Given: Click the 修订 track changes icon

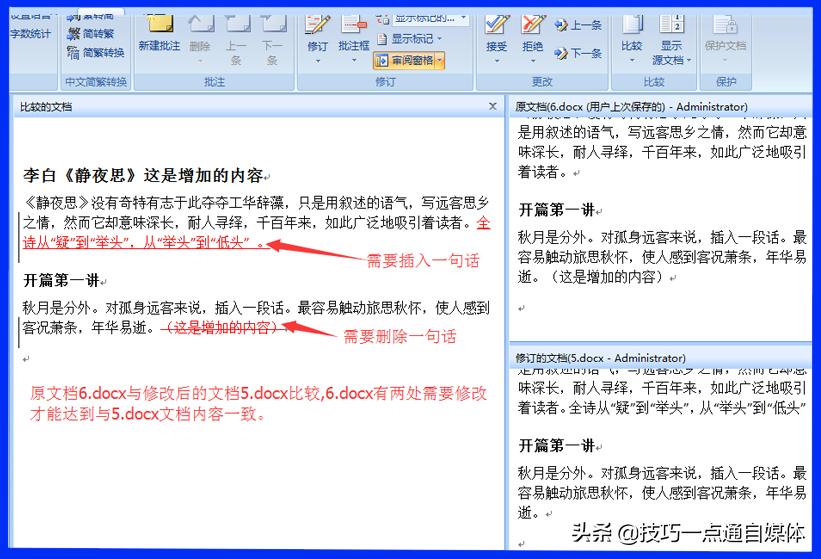Looking at the screenshot, I should (318, 25).
